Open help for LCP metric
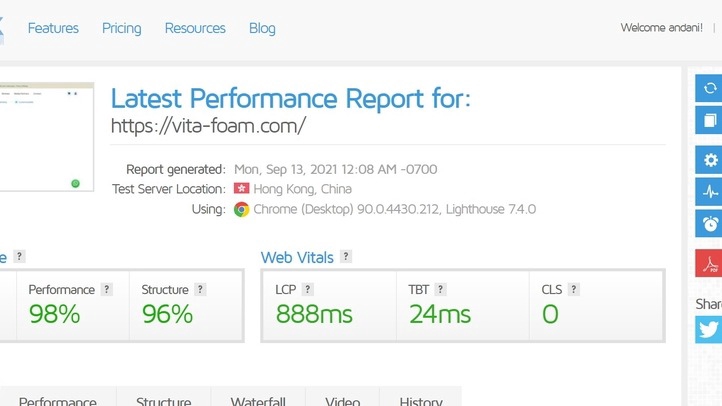This screenshot has height=406, width=722. [308, 289]
